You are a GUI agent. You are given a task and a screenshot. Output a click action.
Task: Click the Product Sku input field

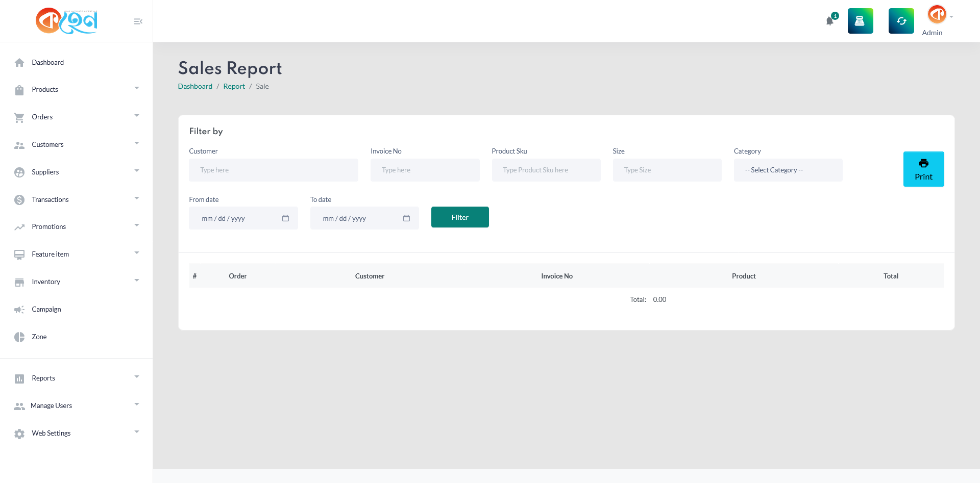click(x=546, y=170)
